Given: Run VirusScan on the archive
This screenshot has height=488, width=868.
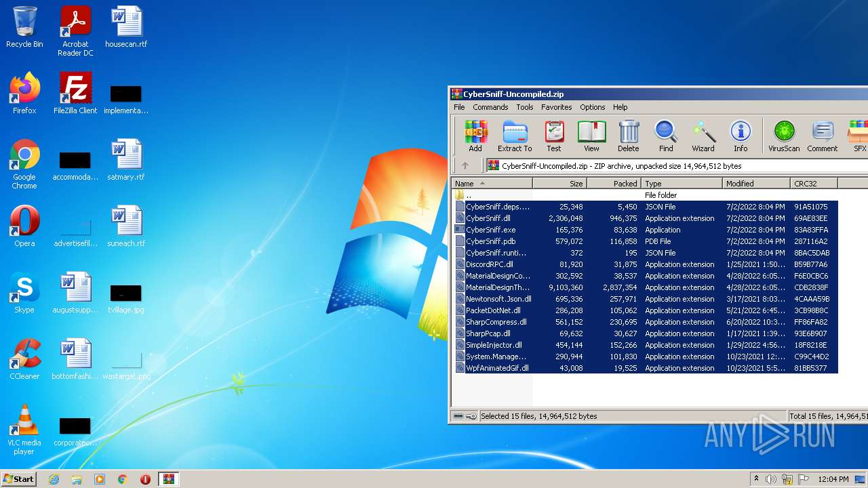Looking at the screenshot, I should point(784,136).
